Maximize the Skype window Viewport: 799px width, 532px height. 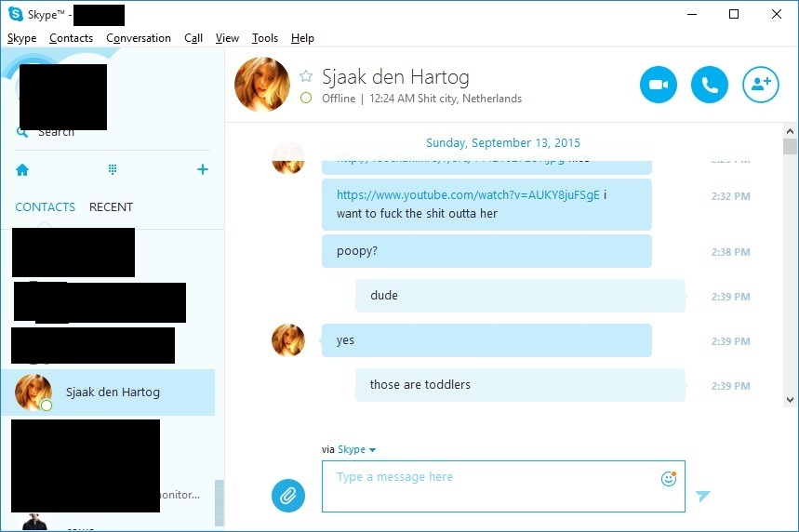tap(734, 14)
